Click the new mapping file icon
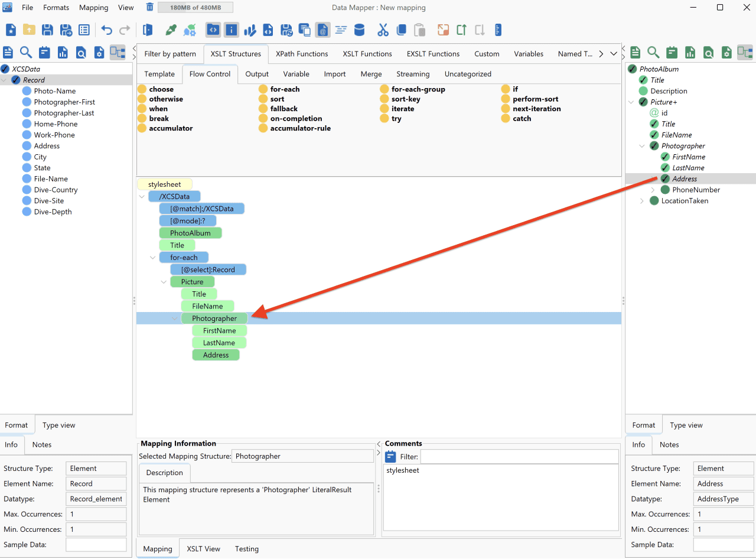The image size is (756, 559). pos(11,30)
